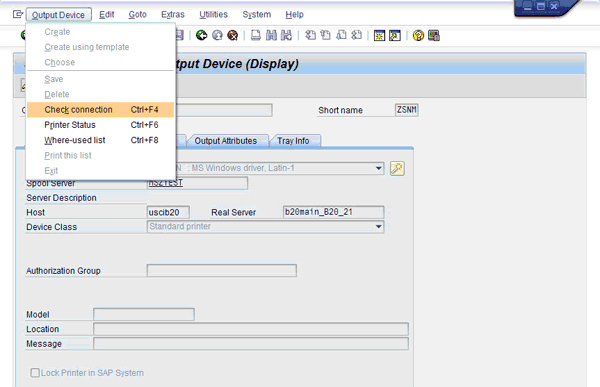Choose Where-used list menu entry

point(100,140)
